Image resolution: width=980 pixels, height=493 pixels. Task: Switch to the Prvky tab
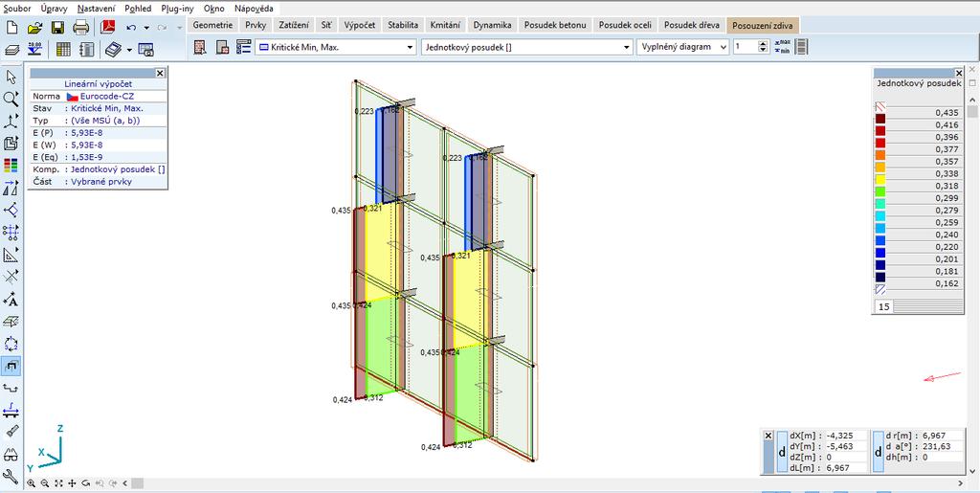click(256, 25)
